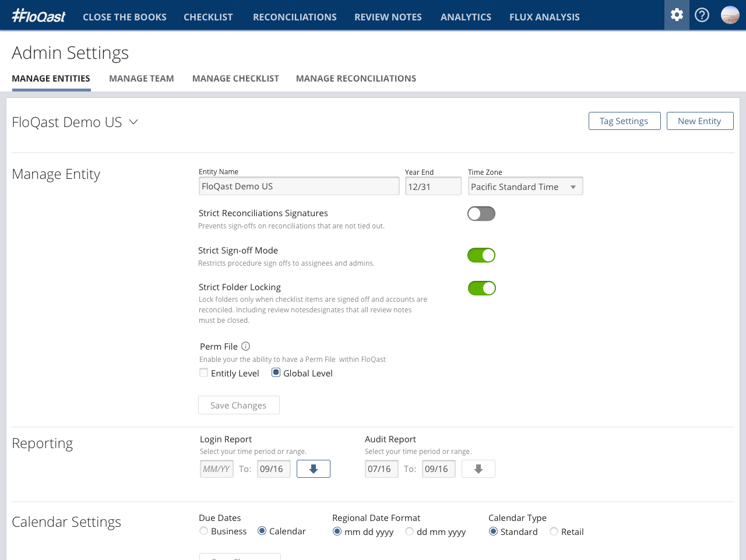746x560 pixels.
Task: Open the Checklist menu item
Action: [208, 17]
